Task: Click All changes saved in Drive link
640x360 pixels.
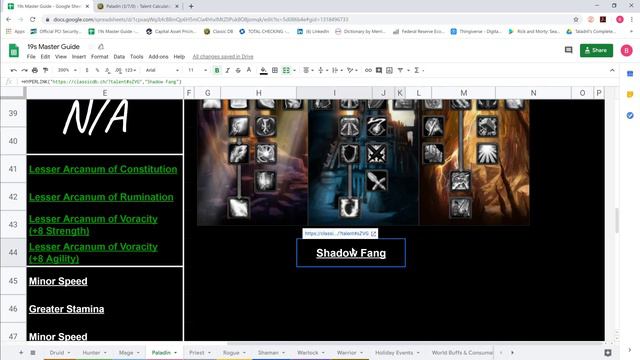Action: click(x=223, y=57)
